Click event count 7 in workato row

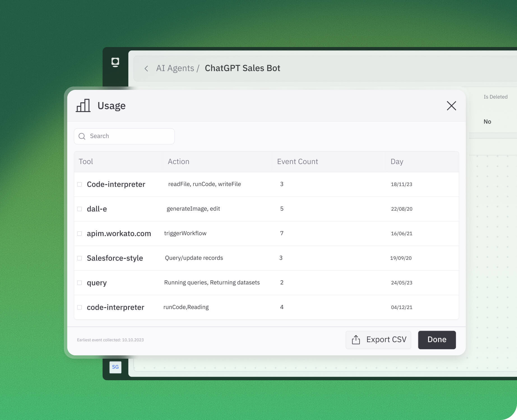coord(282,233)
